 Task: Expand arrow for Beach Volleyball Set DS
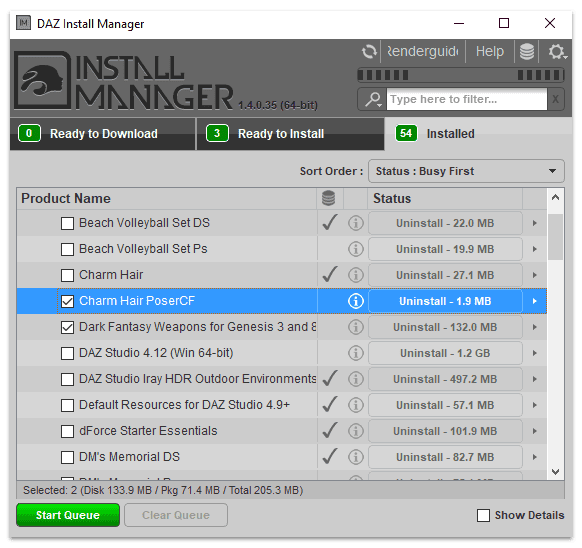click(x=534, y=223)
